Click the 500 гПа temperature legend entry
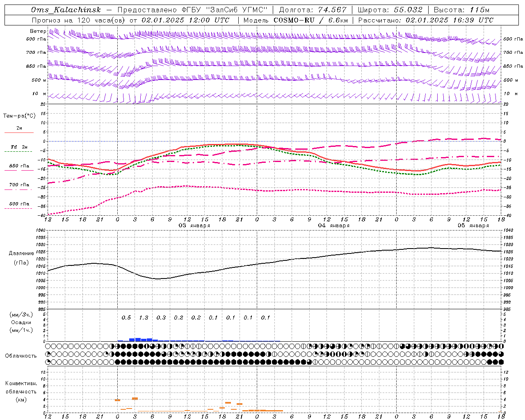Viewport: 525px width, 420px height. (x=19, y=204)
